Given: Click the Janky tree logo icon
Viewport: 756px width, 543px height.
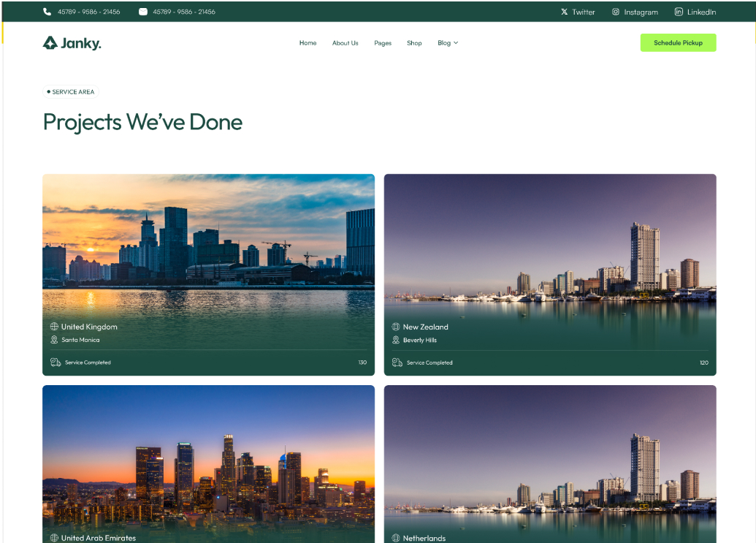Looking at the screenshot, I should 50,43.
